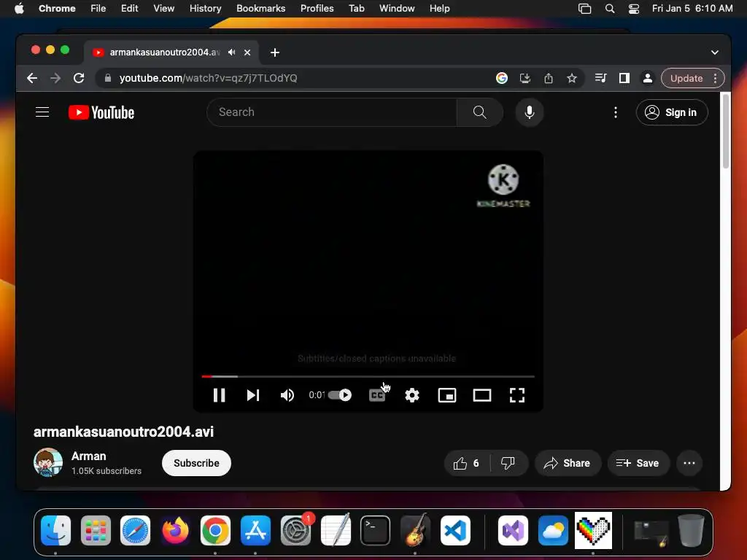Open video player settings gear
Viewport: 747px width, 560px height.
[x=412, y=395]
